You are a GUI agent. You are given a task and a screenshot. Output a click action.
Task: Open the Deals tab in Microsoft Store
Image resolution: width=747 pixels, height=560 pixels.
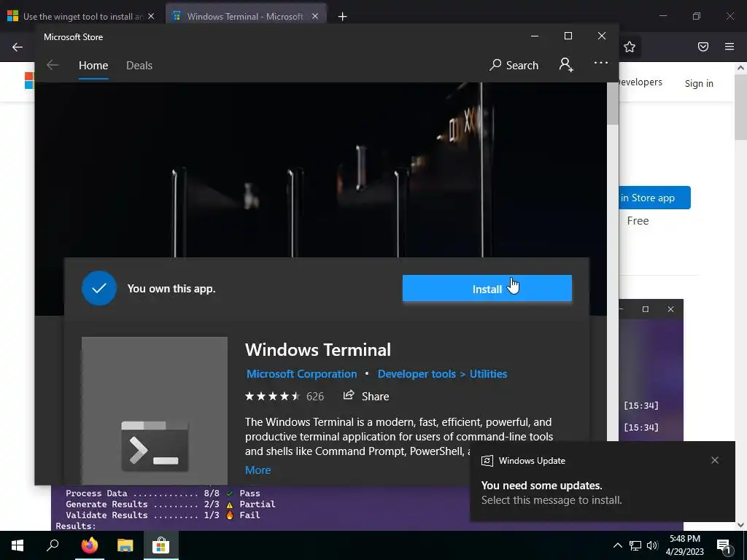coord(139,65)
